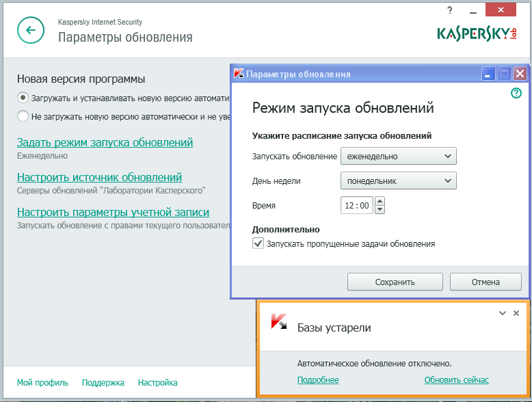532x402 pixels.
Task: Open the 'День недели' dropdown
Action: coord(399,180)
